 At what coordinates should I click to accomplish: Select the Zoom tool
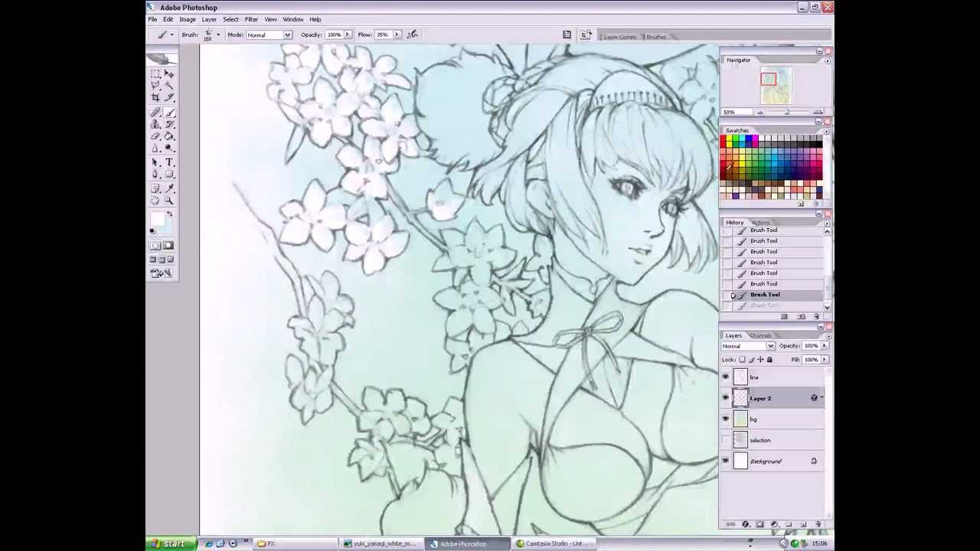(169, 201)
